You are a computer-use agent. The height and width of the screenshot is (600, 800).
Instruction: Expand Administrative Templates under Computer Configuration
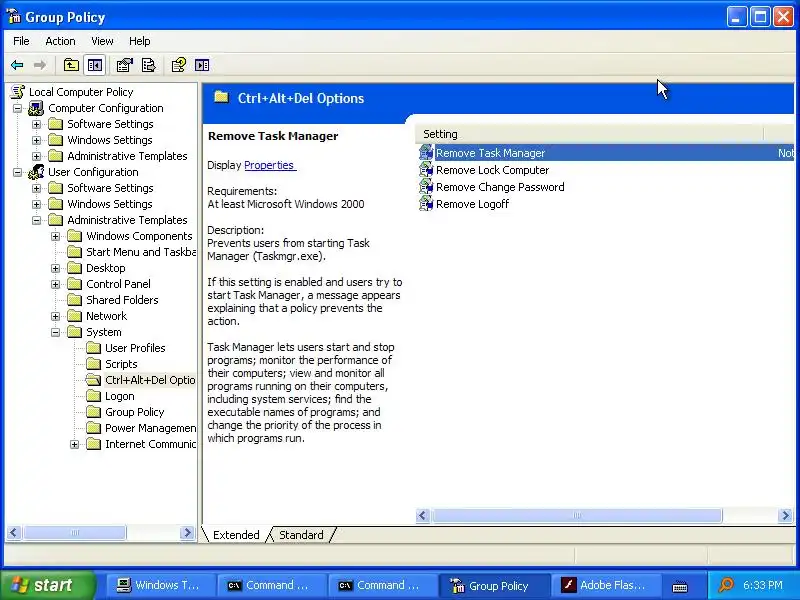[36, 156]
